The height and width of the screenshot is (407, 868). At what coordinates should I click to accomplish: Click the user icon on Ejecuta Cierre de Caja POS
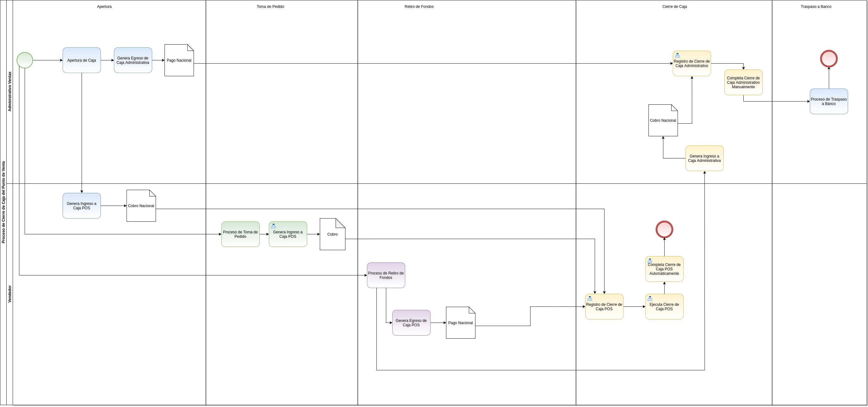(x=650, y=298)
